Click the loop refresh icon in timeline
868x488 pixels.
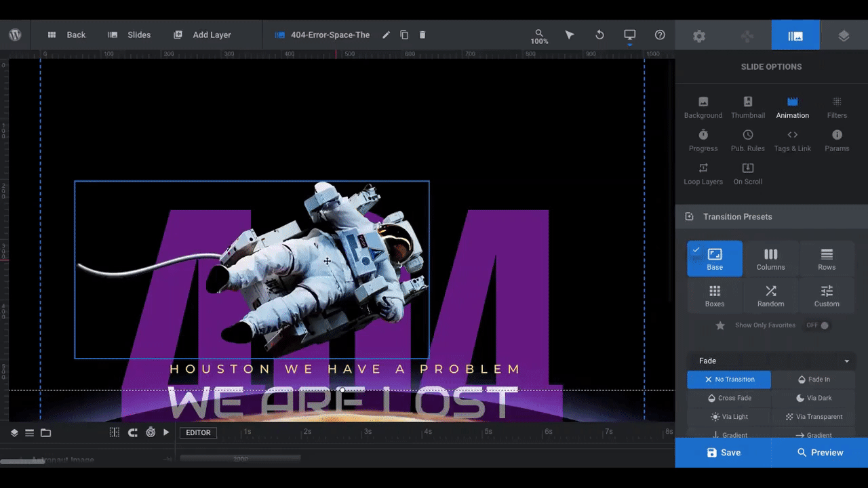point(133,432)
